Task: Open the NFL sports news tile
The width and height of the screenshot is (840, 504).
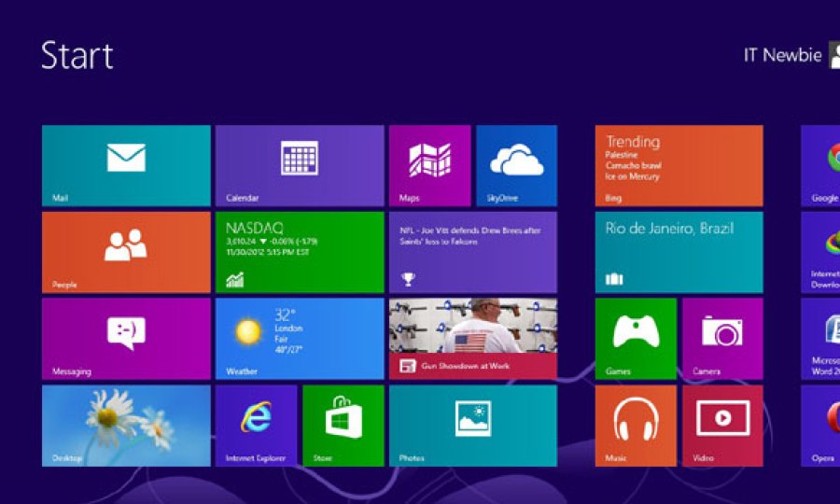Action: [x=473, y=252]
